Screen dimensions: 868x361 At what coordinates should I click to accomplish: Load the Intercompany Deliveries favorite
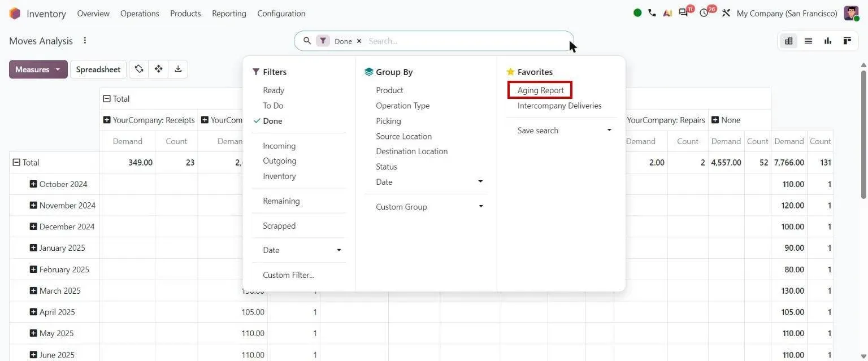559,106
